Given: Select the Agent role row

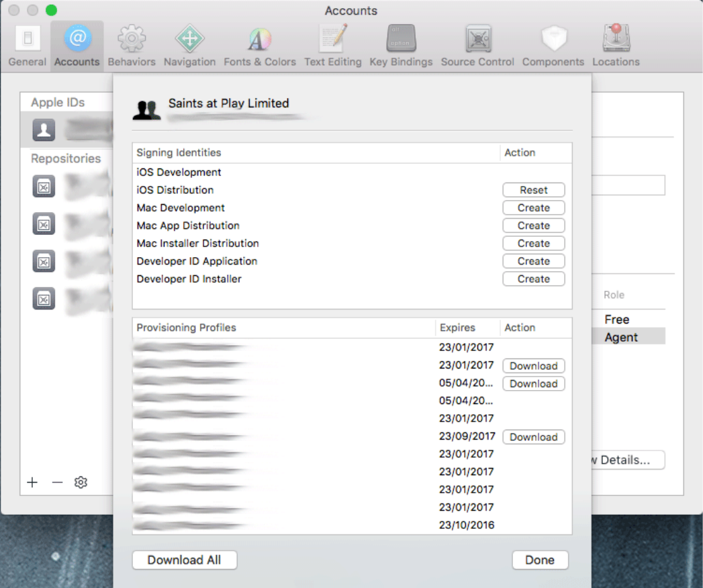Looking at the screenshot, I should pyautogui.click(x=628, y=337).
